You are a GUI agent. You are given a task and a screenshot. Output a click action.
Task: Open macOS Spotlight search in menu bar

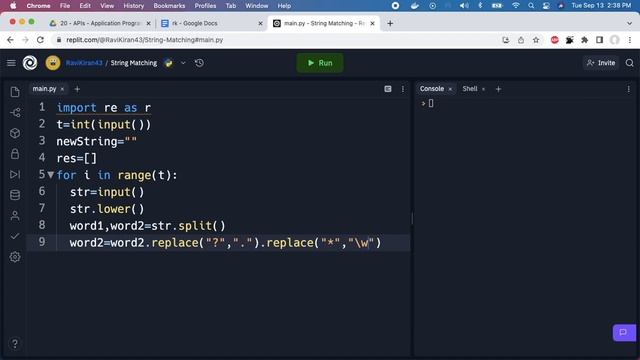(x=531, y=6)
